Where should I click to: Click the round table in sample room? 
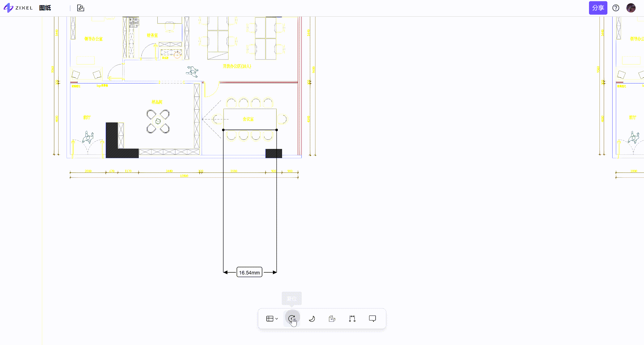point(158,121)
